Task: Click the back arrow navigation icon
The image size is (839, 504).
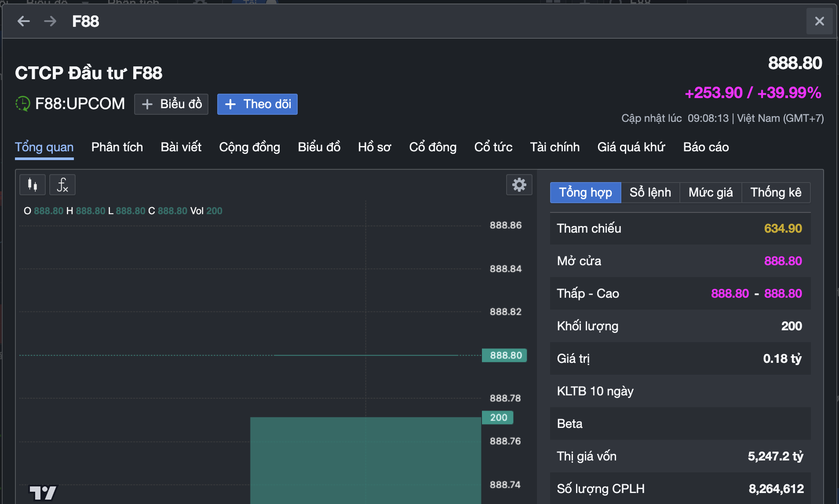Action: 24,21
